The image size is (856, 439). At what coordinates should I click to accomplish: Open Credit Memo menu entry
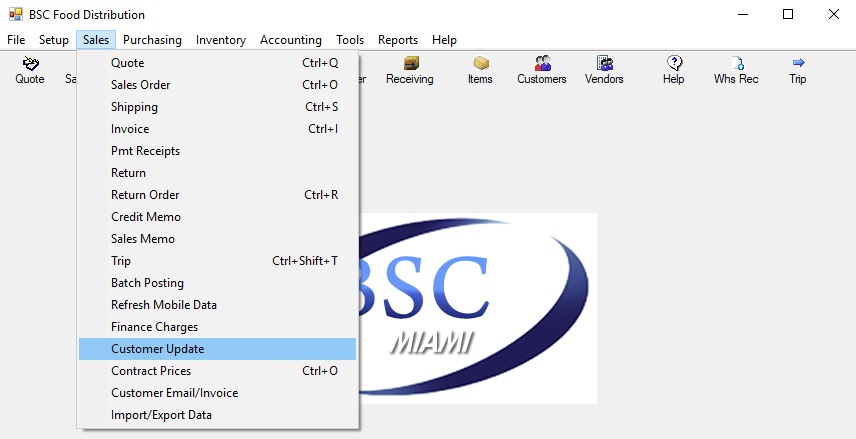(217, 217)
